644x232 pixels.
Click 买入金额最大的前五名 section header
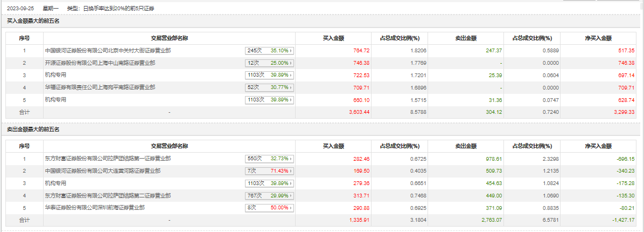[x=33, y=22]
